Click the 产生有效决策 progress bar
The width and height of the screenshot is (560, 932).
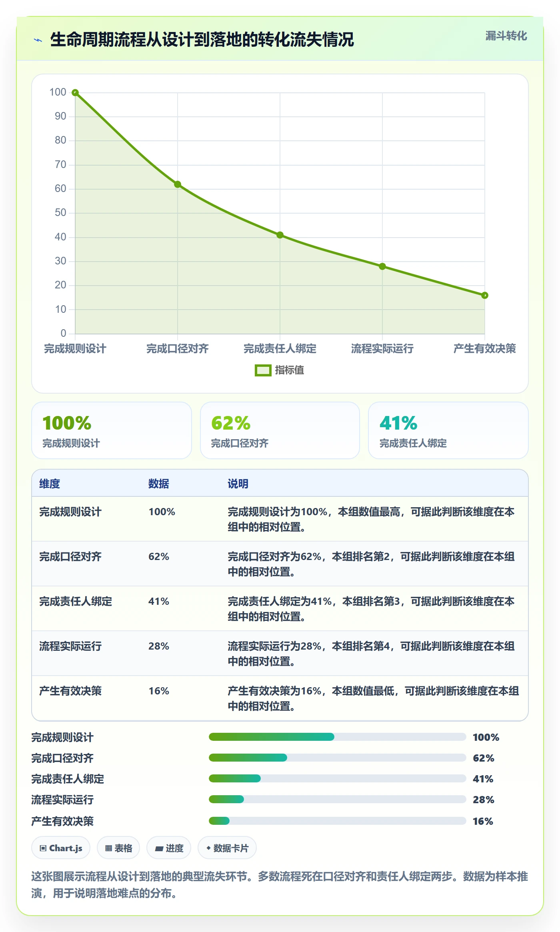coord(338,821)
